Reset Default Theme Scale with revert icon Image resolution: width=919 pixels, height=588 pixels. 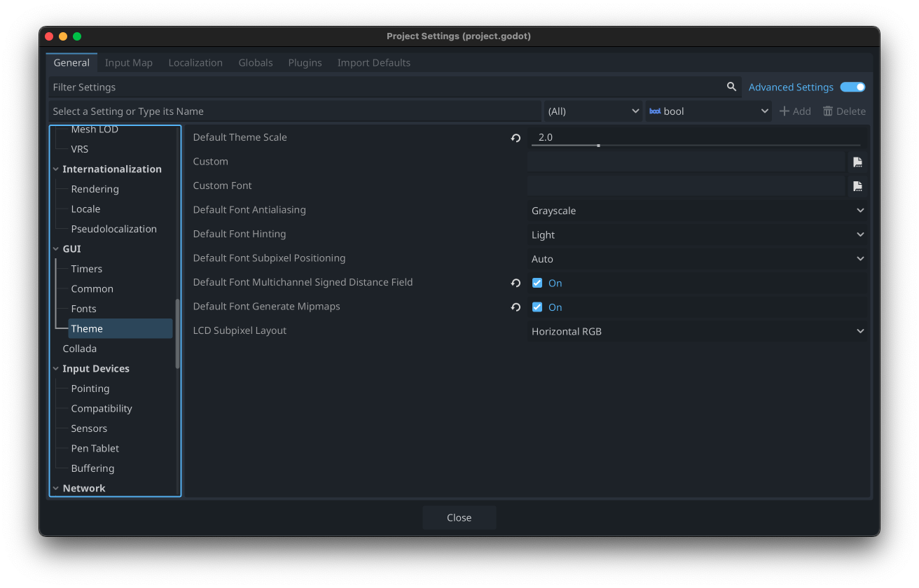point(516,138)
